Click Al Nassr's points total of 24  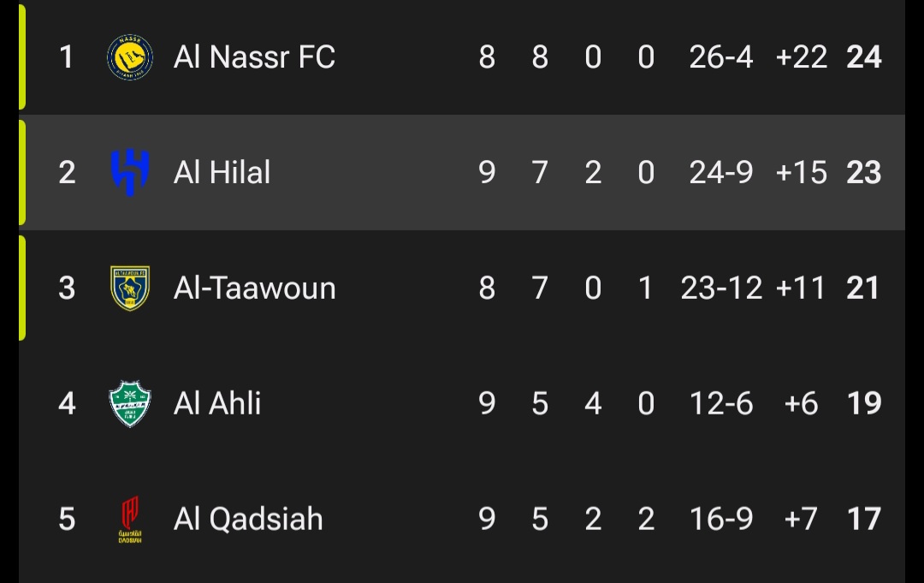pos(864,57)
